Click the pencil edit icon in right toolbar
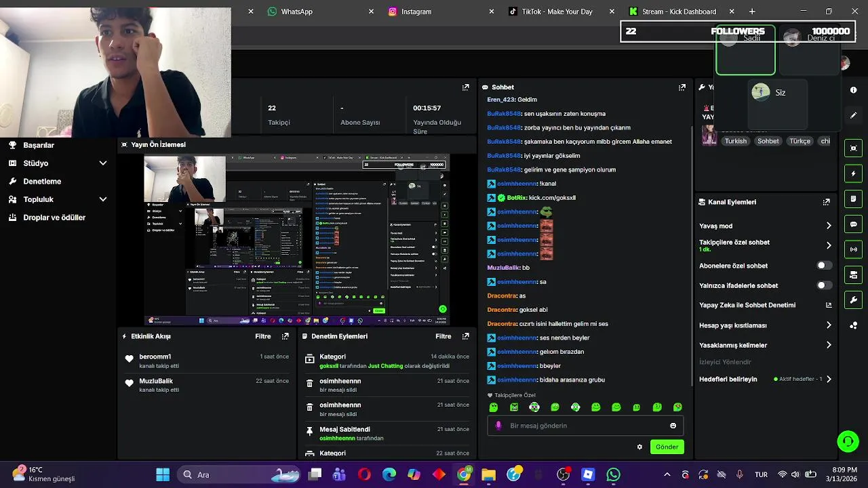The height and width of the screenshot is (488, 868). click(x=853, y=115)
